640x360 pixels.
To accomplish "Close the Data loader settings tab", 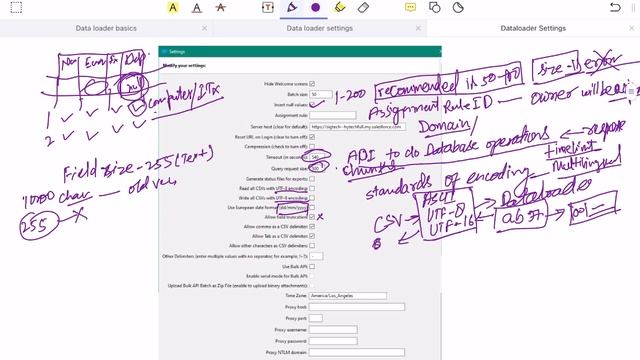I will click(x=418, y=28).
